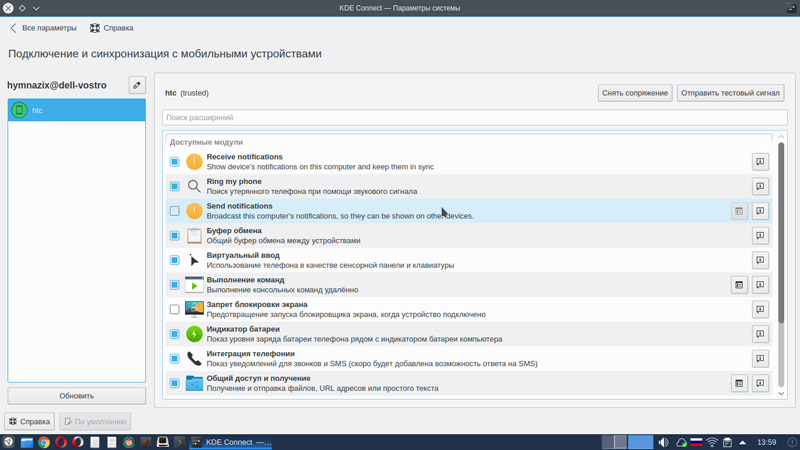Focus the Поиск расширений search field

click(x=474, y=117)
